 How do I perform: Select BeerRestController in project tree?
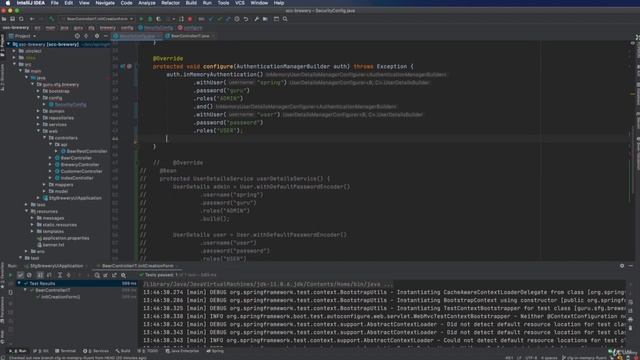tap(87, 151)
